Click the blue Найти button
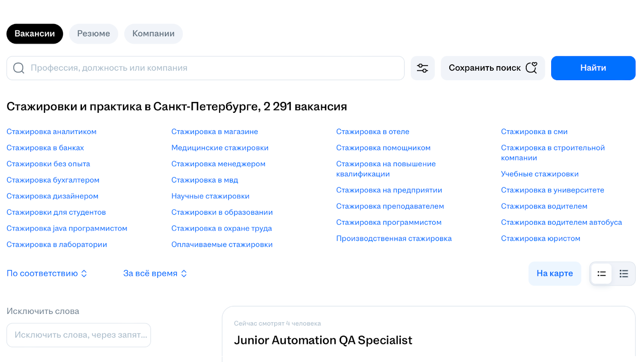This screenshot has height=362, width=644. (593, 68)
